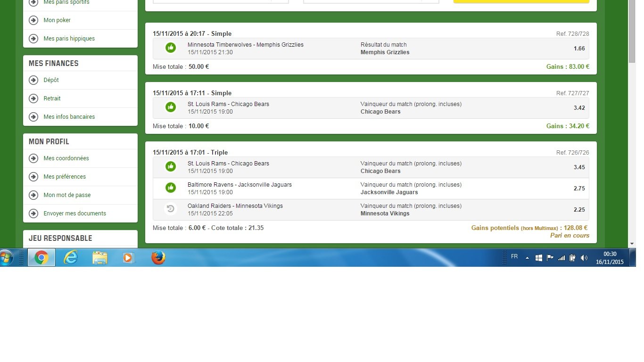
Task: Click the arrow icon beside Mes paris hippiques
Action: (33, 39)
